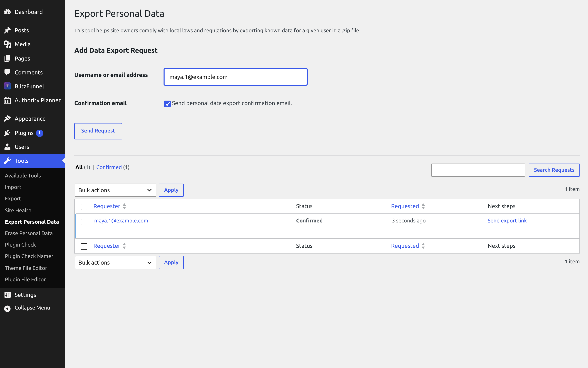Filter requests by Confirmed status
This screenshot has width=588, height=368.
point(109,167)
